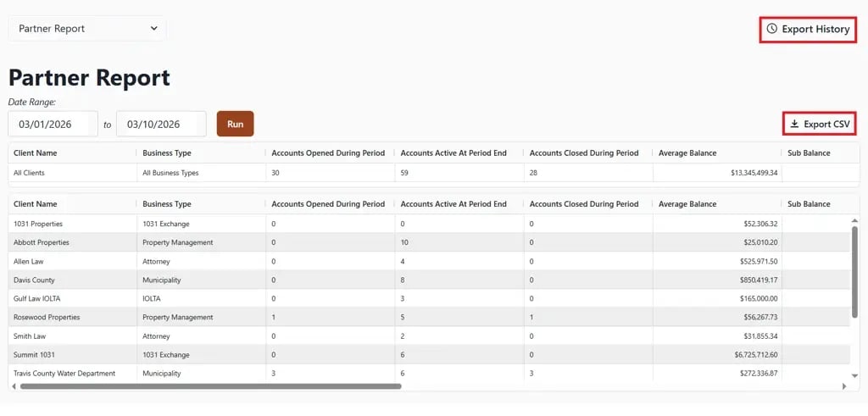
Task: Select the Summit 1031 client row
Action: [34, 354]
